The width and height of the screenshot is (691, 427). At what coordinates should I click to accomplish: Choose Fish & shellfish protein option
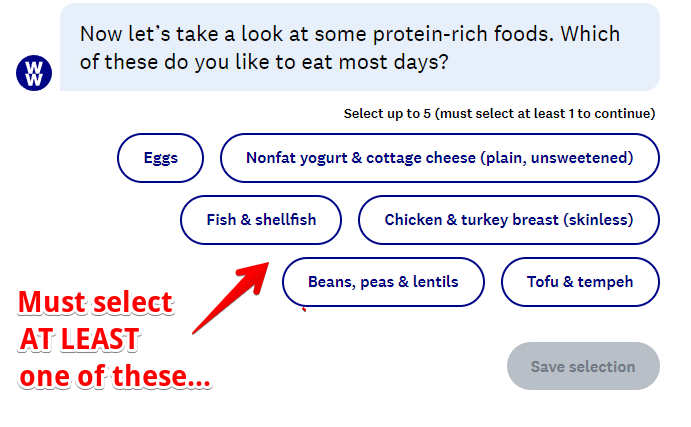(x=261, y=220)
